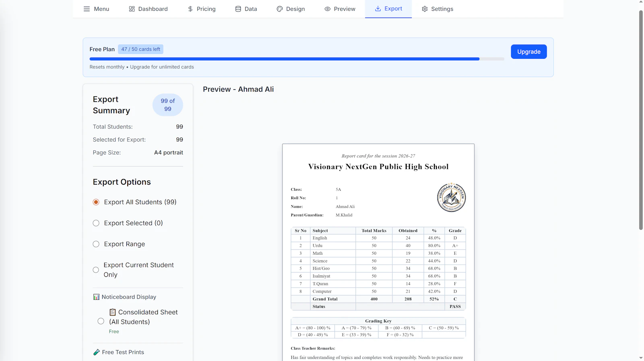Image resolution: width=644 pixels, height=361 pixels.
Task: Open the Dashboard tab label
Action: 153,9
